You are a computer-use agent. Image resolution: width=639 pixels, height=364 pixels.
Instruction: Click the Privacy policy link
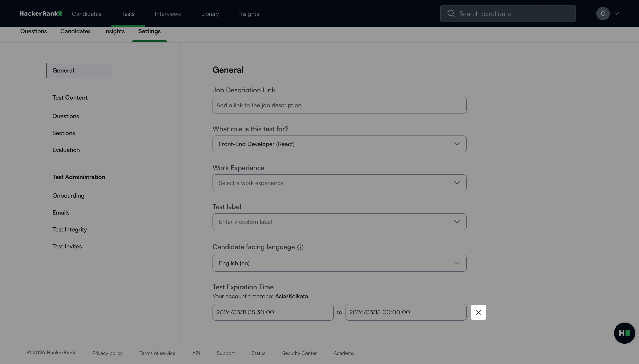(x=107, y=353)
